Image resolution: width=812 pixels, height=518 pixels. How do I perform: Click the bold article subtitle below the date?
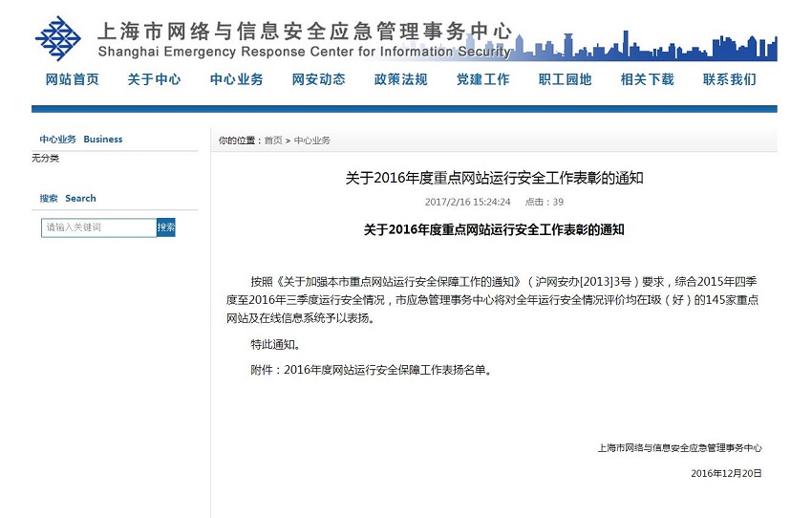pos(494,229)
